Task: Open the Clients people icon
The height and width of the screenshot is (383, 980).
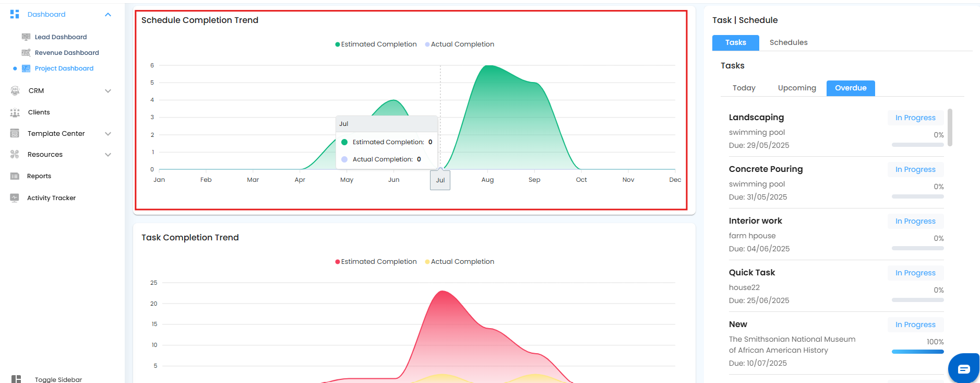Action: 15,112
